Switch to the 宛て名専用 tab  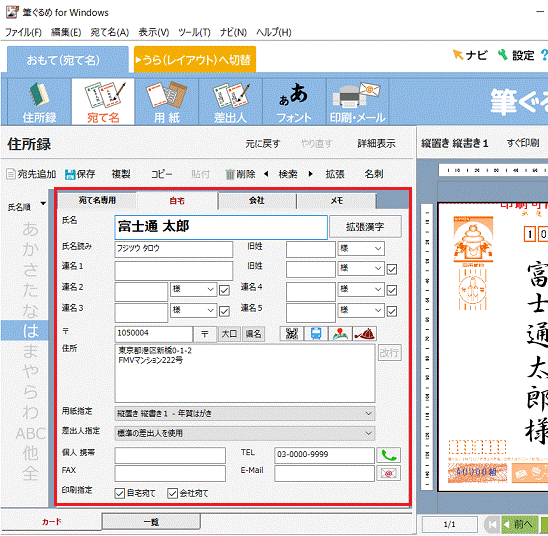click(97, 201)
